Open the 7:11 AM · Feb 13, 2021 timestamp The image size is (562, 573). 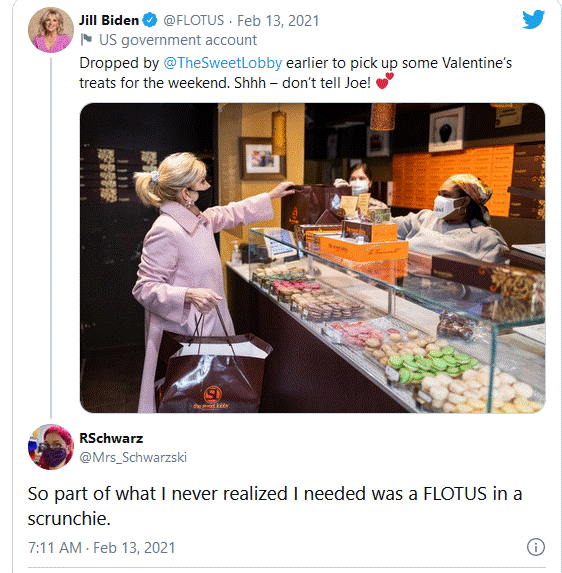click(x=102, y=547)
